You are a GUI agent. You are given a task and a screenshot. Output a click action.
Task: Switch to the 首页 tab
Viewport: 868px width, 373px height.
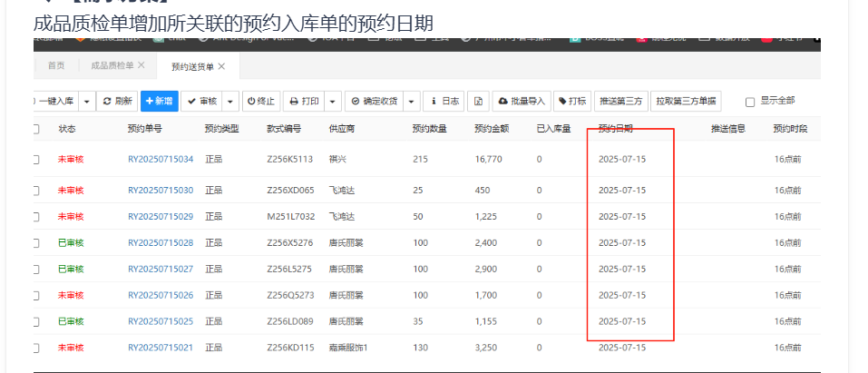[56, 66]
